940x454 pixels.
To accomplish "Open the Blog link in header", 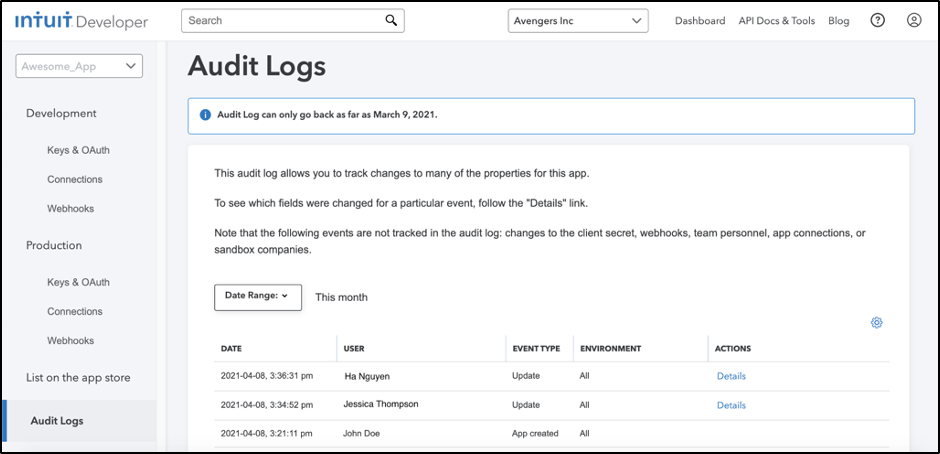I will pyautogui.click(x=839, y=21).
